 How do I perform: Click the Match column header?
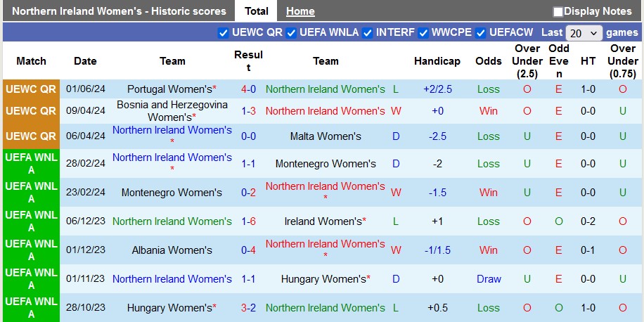[31, 61]
